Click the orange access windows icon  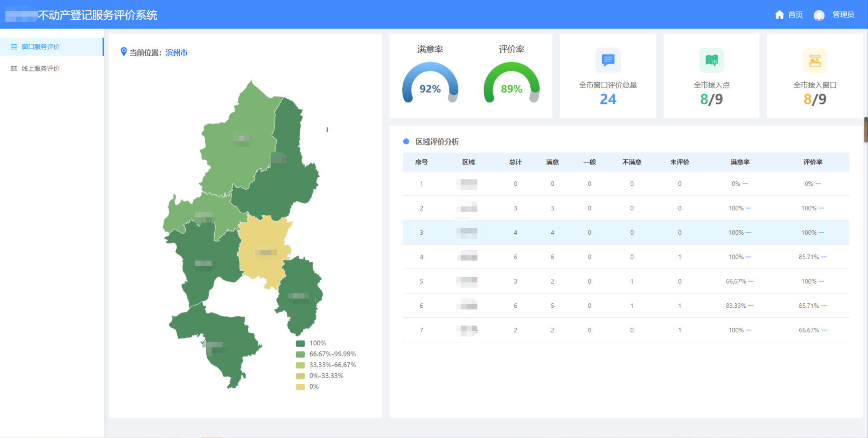(x=815, y=61)
